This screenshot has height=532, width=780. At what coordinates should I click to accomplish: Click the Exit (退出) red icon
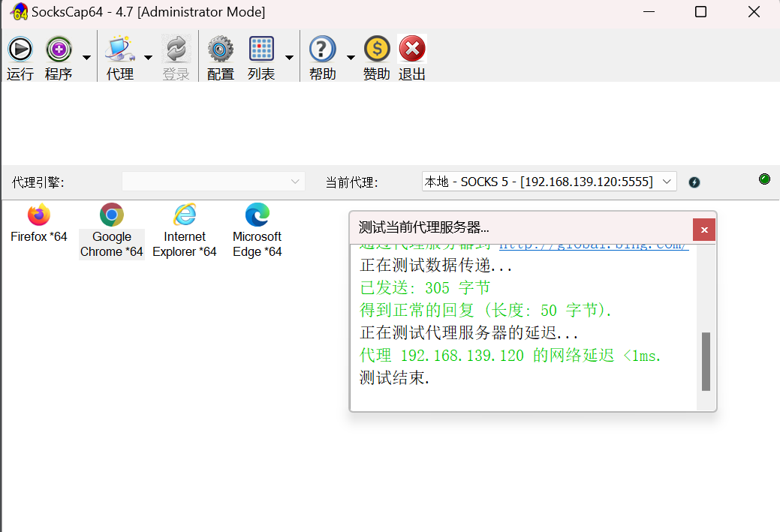coord(412,50)
